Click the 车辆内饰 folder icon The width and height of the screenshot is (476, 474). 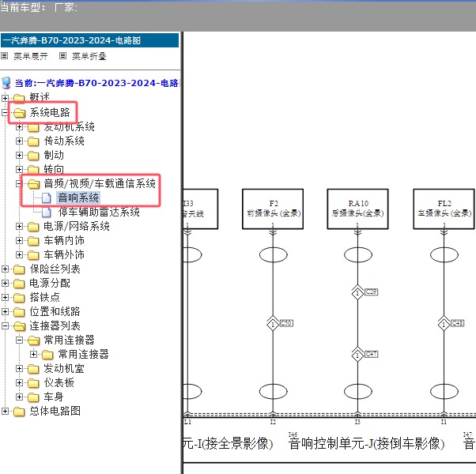33,241
